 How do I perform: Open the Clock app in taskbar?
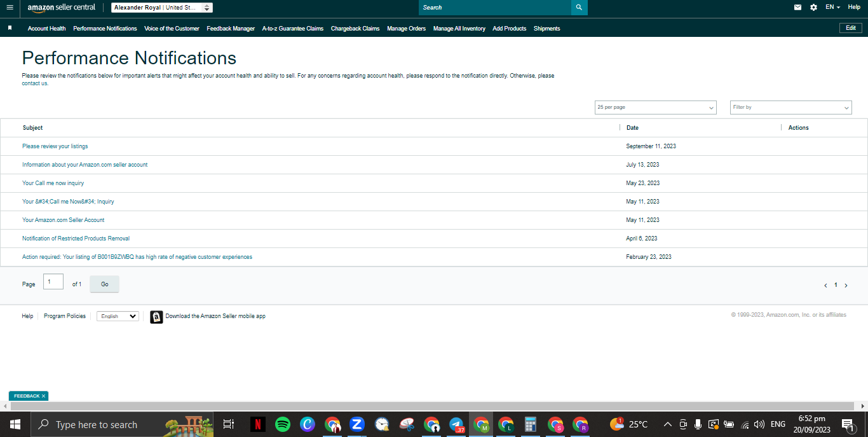382,424
